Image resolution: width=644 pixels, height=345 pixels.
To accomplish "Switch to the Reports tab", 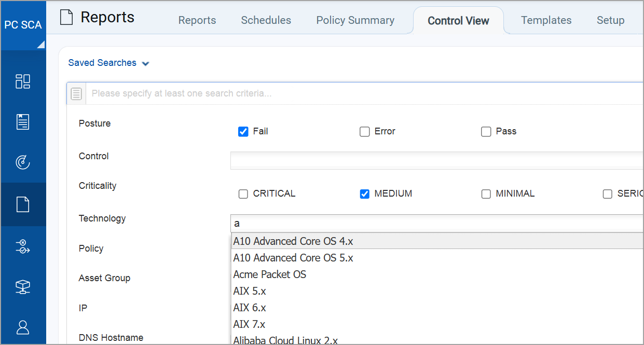I will (197, 20).
